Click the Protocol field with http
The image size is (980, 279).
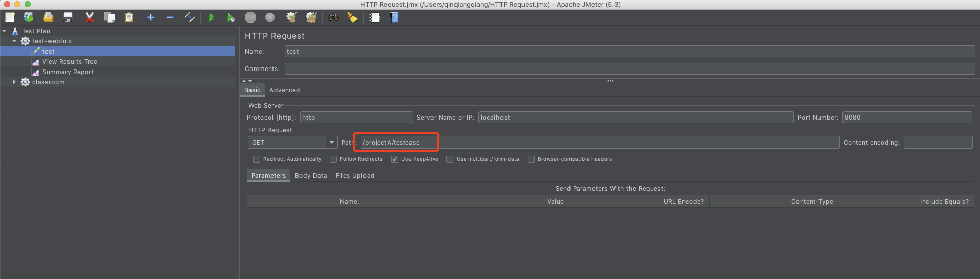356,117
